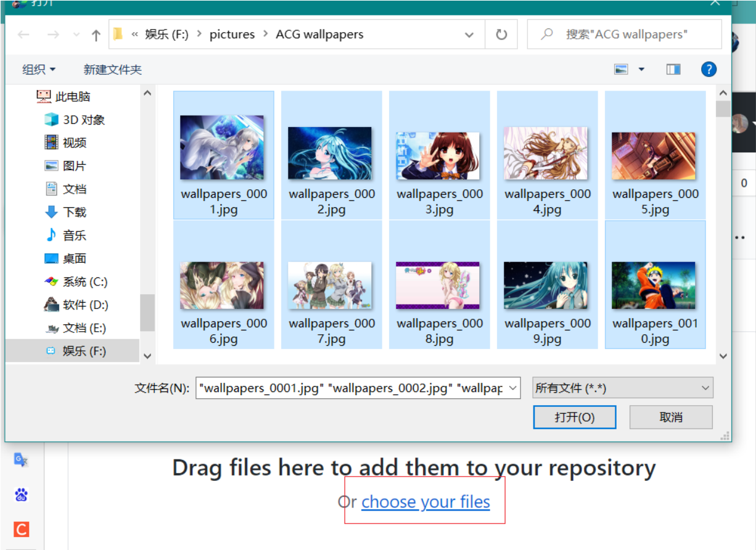Click the search ACG wallpapers field
Viewport: 756px width, 550px height.
[625, 35]
